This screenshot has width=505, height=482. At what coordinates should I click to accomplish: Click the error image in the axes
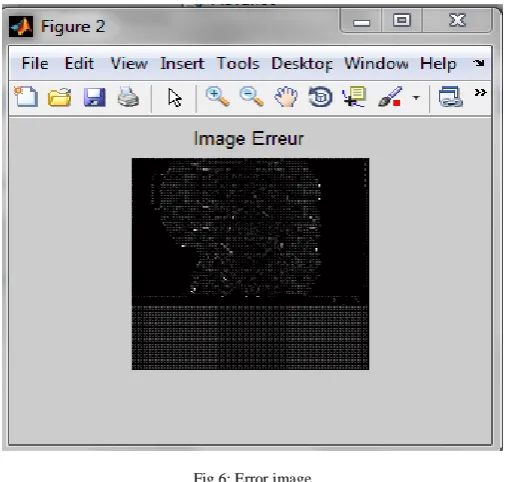[250, 264]
